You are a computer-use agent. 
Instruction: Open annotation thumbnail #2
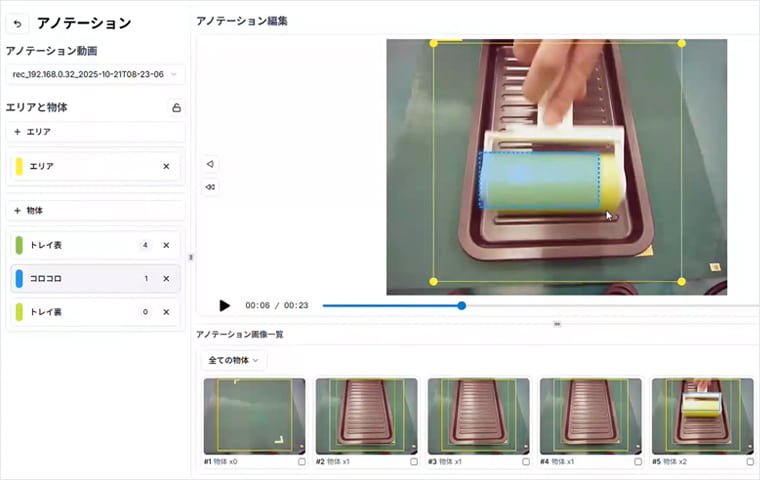366,416
